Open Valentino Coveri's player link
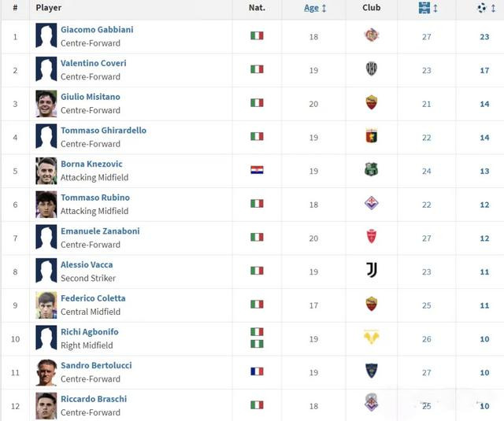This screenshot has height=421, width=504. 93,63
